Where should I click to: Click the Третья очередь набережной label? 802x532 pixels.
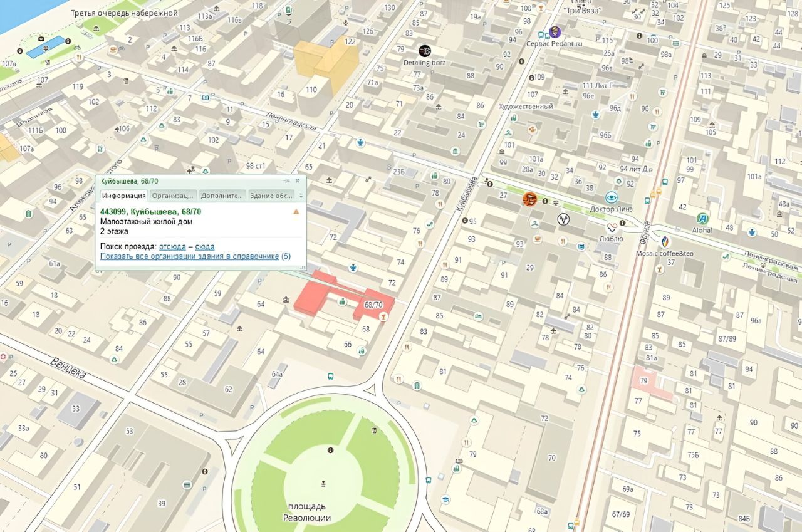tap(124, 13)
